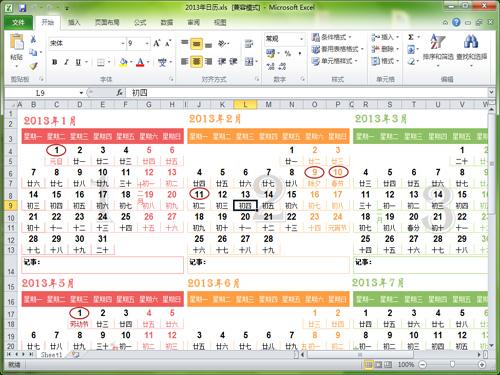Viewport: 500px width, 375px height.
Task: Click the Delete cells button
Action: tap(385, 49)
